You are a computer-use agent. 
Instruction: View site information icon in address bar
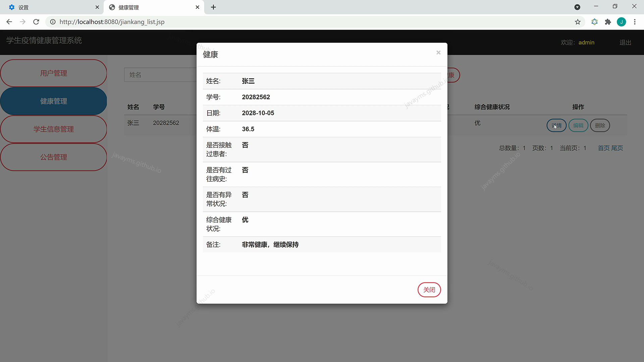53,22
